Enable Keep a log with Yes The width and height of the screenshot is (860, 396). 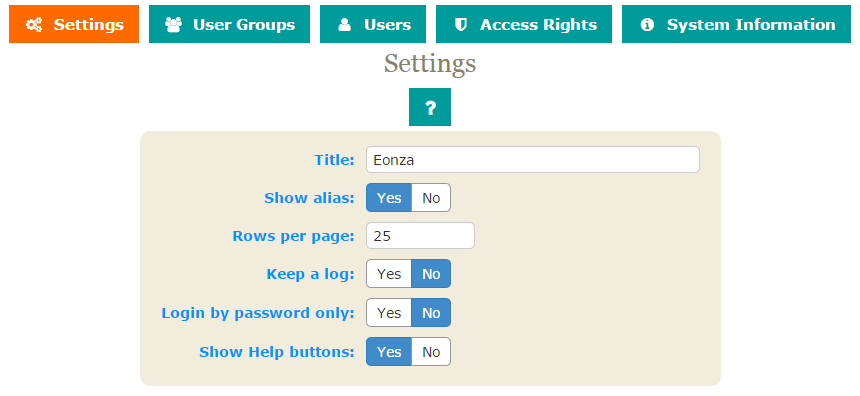tap(389, 274)
